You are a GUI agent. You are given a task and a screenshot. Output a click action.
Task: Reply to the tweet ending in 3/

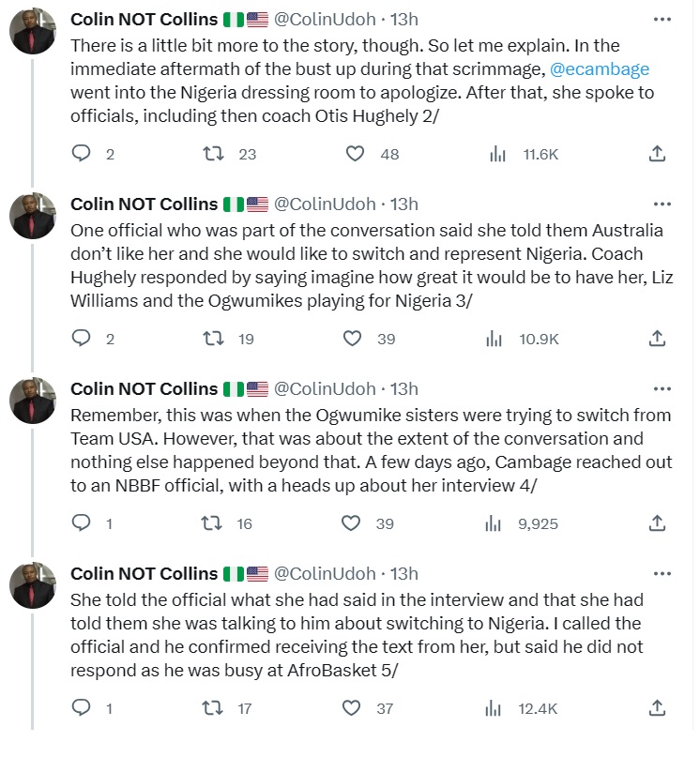point(83,339)
